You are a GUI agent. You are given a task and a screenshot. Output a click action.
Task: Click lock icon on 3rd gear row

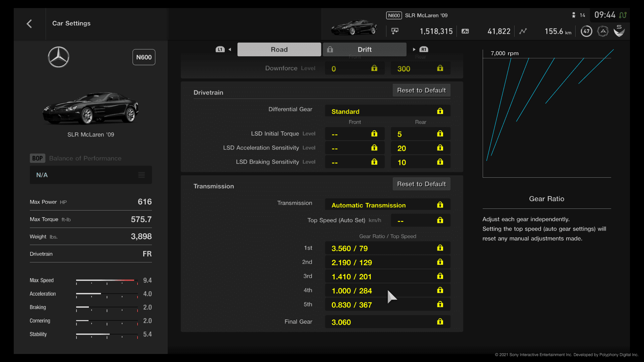pyautogui.click(x=440, y=276)
